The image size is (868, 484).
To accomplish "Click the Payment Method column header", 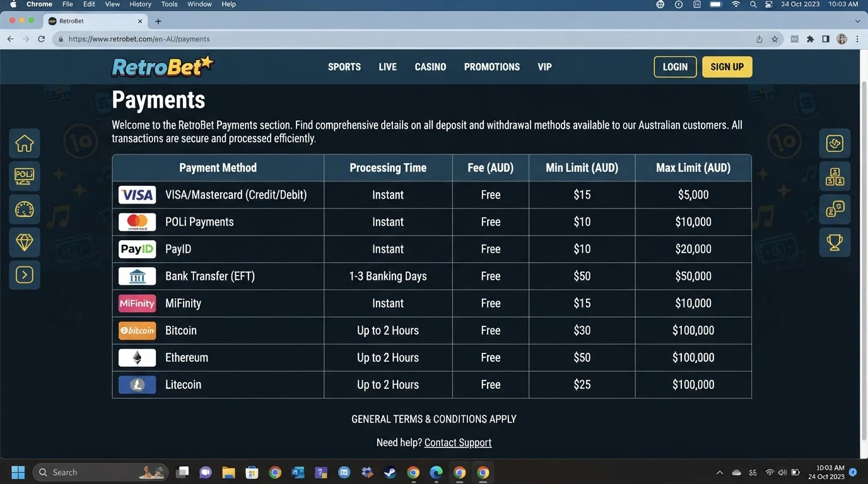I will [218, 168].
